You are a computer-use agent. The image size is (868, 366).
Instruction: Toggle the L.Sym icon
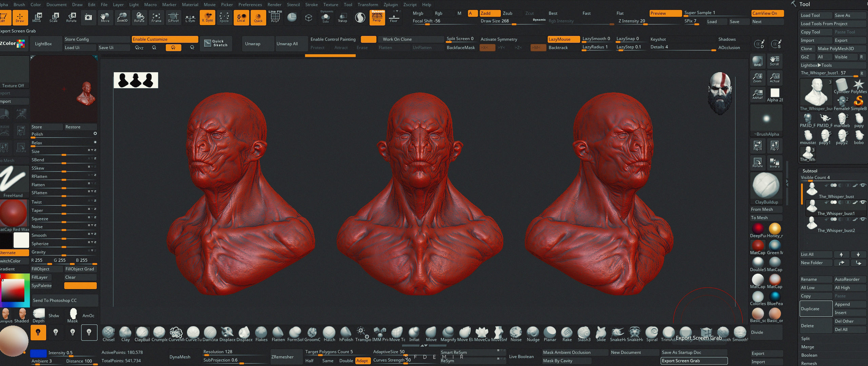point(190,17)
